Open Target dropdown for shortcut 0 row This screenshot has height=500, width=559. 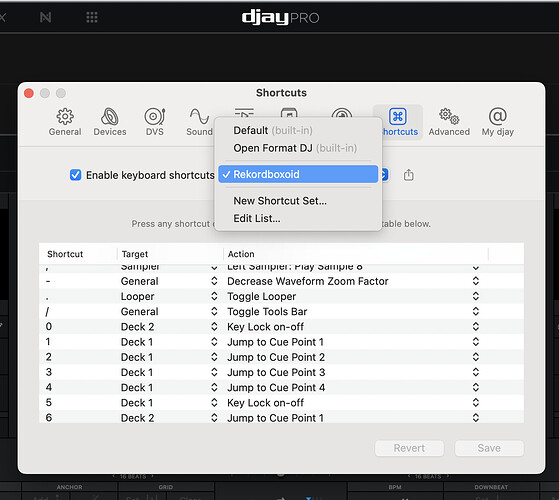click(x=214, y=326)
